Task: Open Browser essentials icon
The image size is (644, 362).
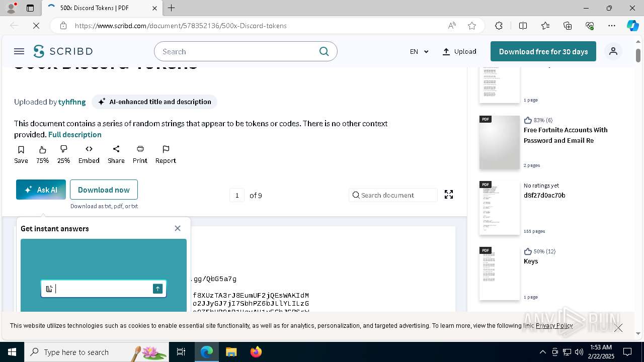Action: 590,26
